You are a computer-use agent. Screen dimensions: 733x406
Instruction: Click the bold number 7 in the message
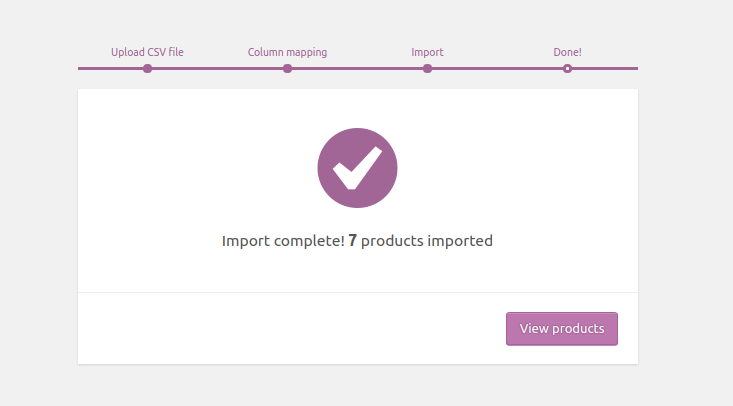[352, 241]
